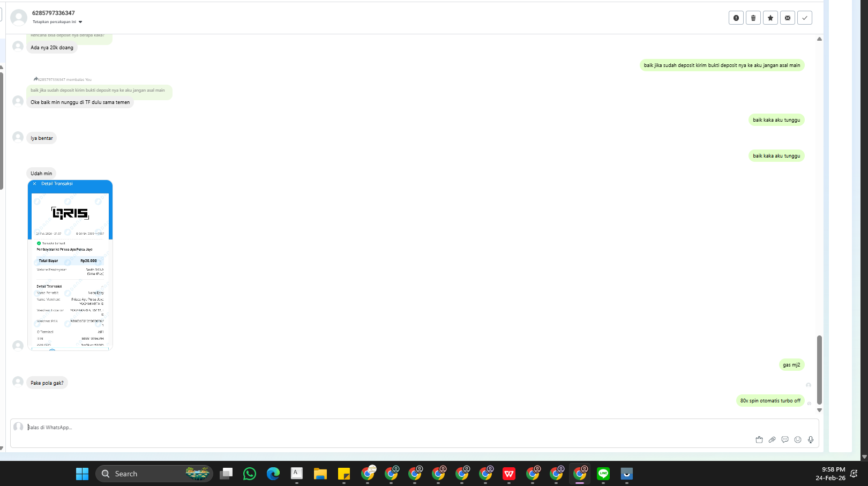Open quick replies speech bubble icon
This screenshot has height=486, width=868.
coord(785,439)
